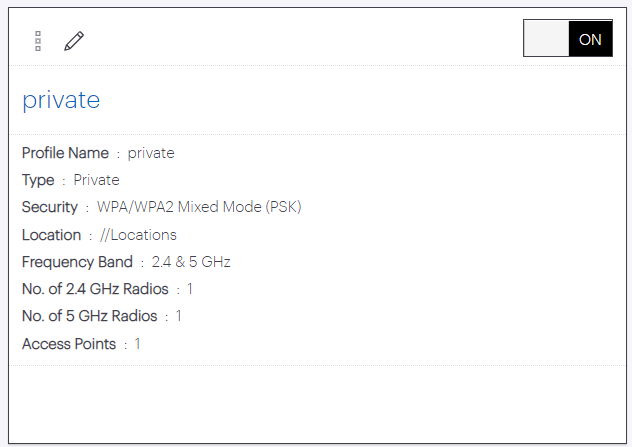Screen dimensions: 632x447
Task: Click the pencil edit icon
Action: (74, 41)
